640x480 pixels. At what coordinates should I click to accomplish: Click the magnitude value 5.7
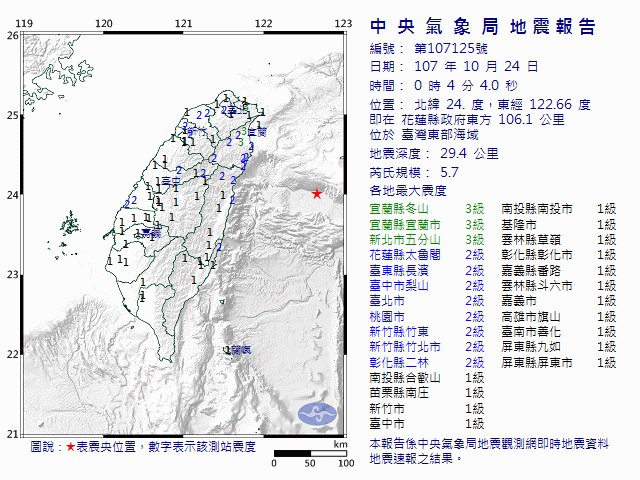pyautogui.click(x=449, y=172)
